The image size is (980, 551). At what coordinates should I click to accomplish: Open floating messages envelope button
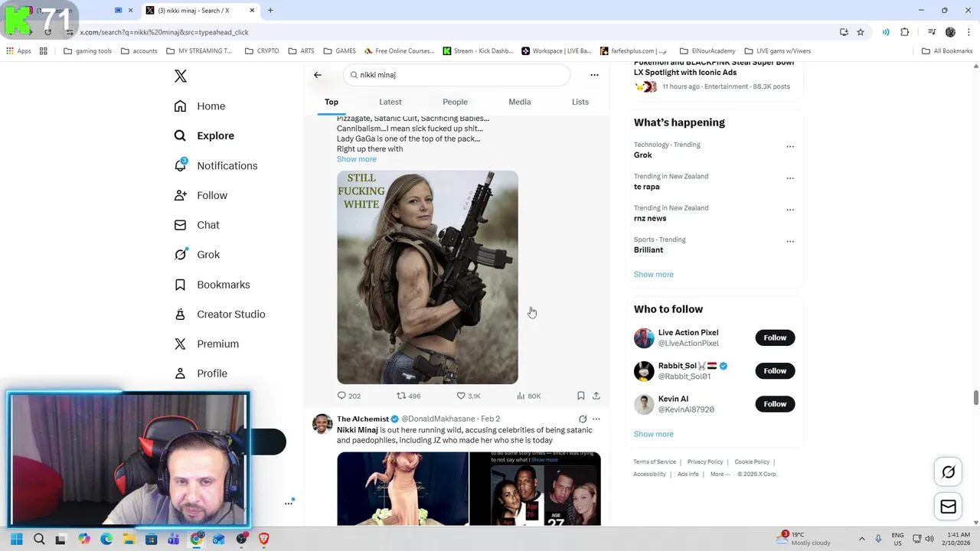point(948,507)
